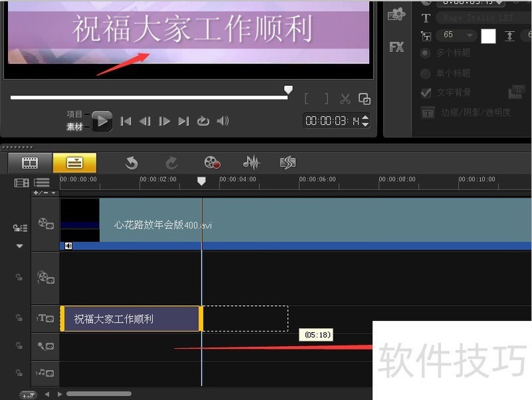Switch to Storyboard view
Screen dimensions: 532x400
click(x=30, y=162)
